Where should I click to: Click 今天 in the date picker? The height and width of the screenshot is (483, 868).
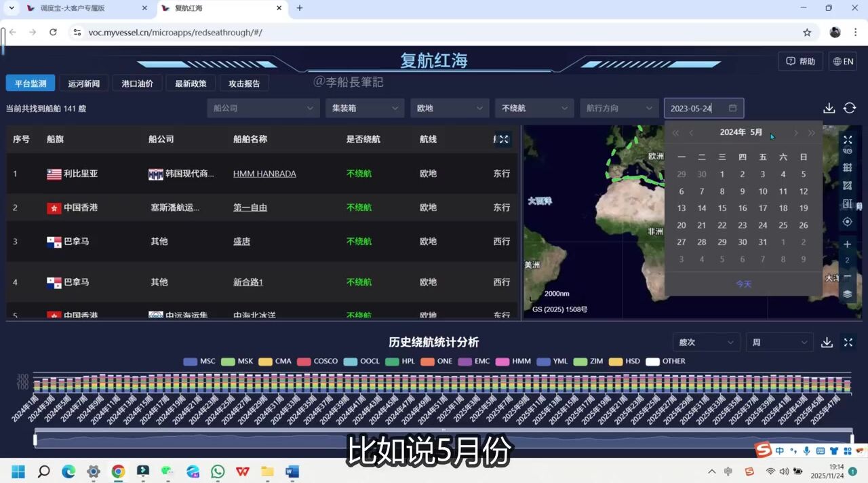[x=743, y=284]
